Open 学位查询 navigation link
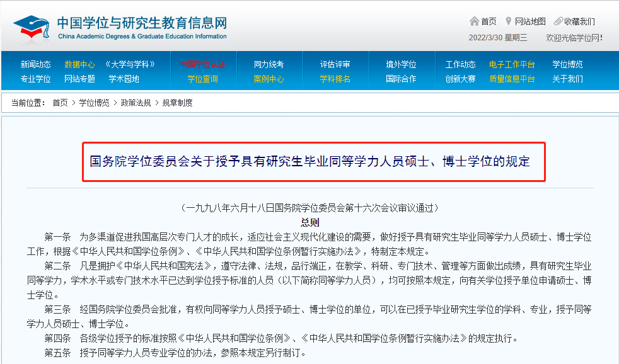This screenshot has height=364, width=619. (x=202, y=79)
